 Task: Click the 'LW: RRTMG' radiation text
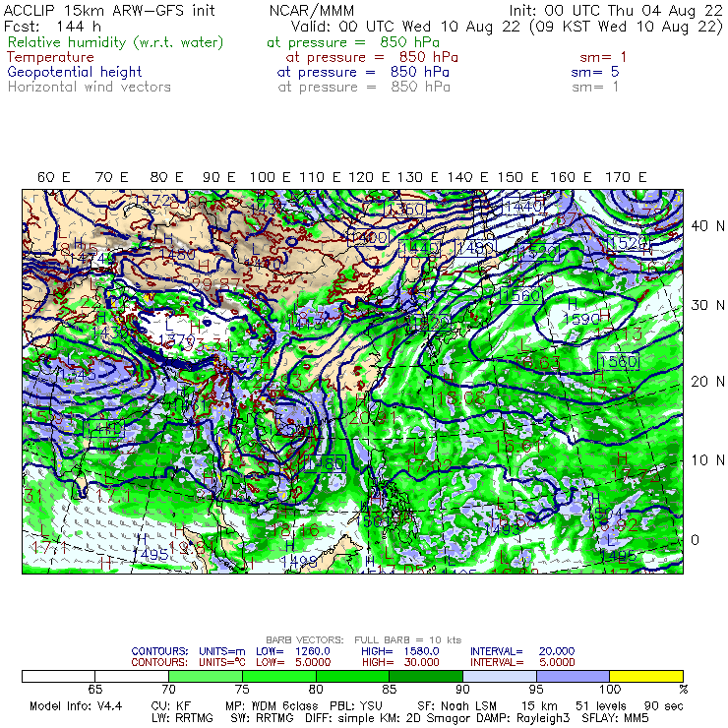[182, 718]
